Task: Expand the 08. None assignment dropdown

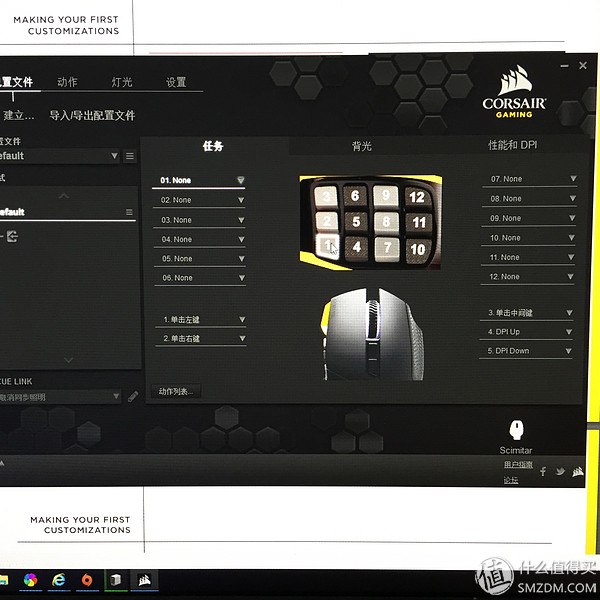Action: tap(529, 199)
